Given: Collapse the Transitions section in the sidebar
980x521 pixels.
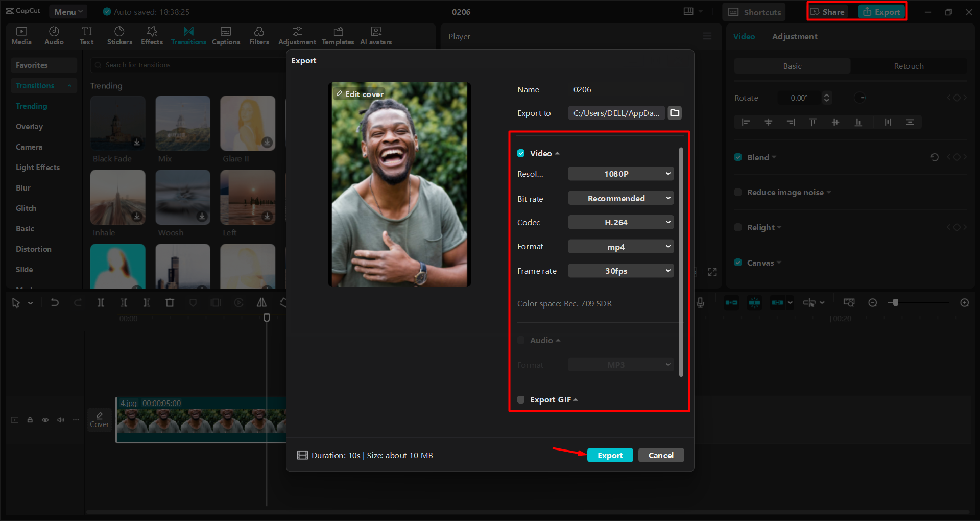Looking at the screenshot, I should click(x=70, y=85).
